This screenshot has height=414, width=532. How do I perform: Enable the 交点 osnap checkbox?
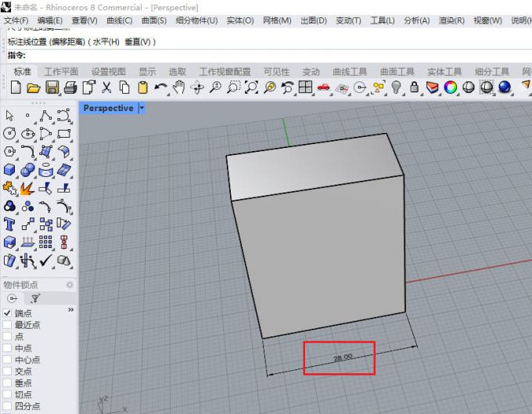point(7,371)
